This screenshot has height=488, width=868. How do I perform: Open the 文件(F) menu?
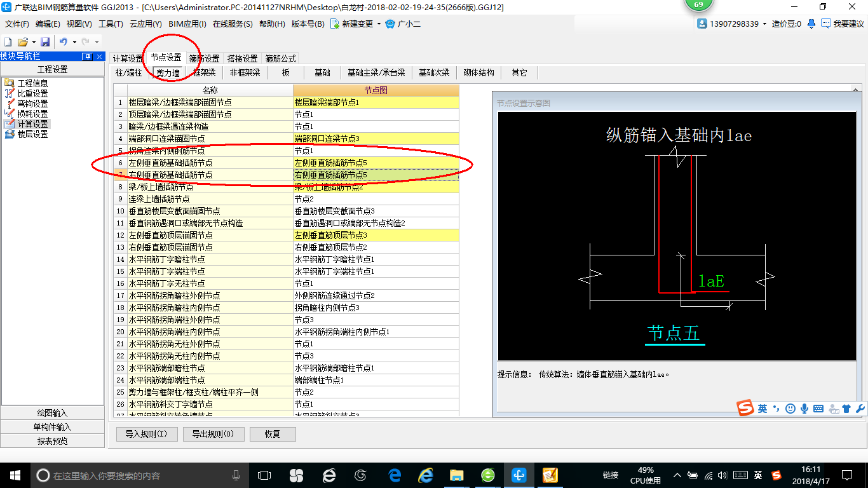point(17,24)
